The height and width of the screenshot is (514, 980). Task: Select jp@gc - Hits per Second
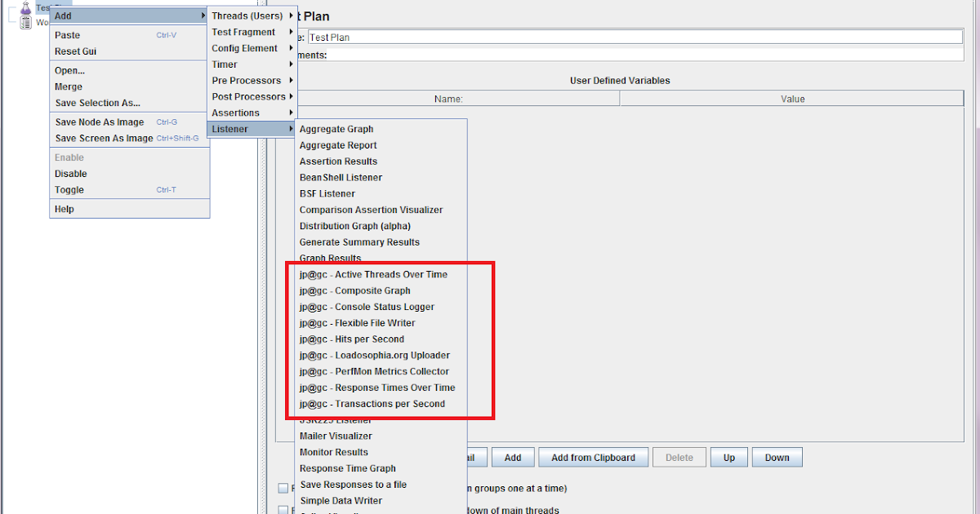tap(381, 339)
